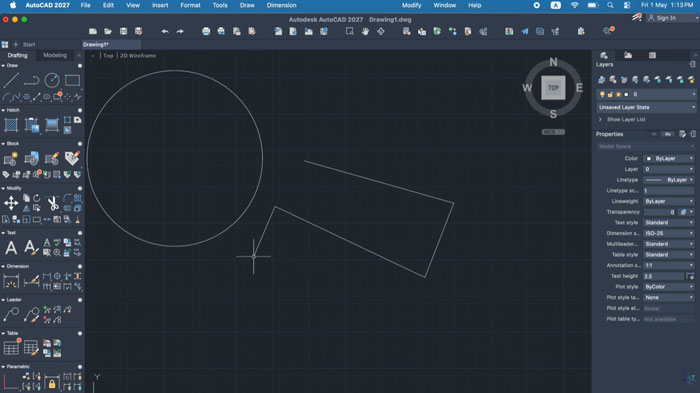Open the Color ByLayer dropdown

tap(669, 159)
